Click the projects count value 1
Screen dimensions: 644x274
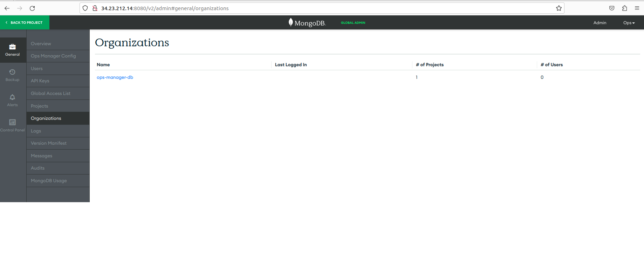click(x=417, y=77)
